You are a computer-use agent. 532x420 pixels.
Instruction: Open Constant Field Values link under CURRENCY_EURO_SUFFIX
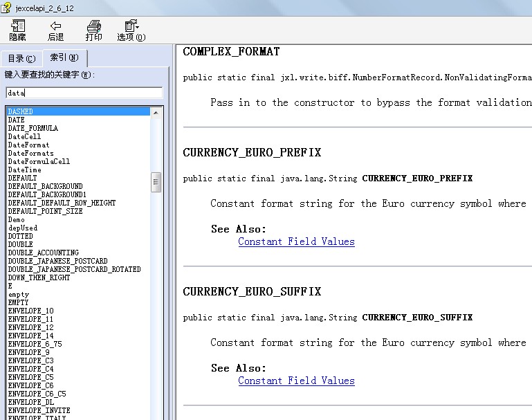point(296,381)
